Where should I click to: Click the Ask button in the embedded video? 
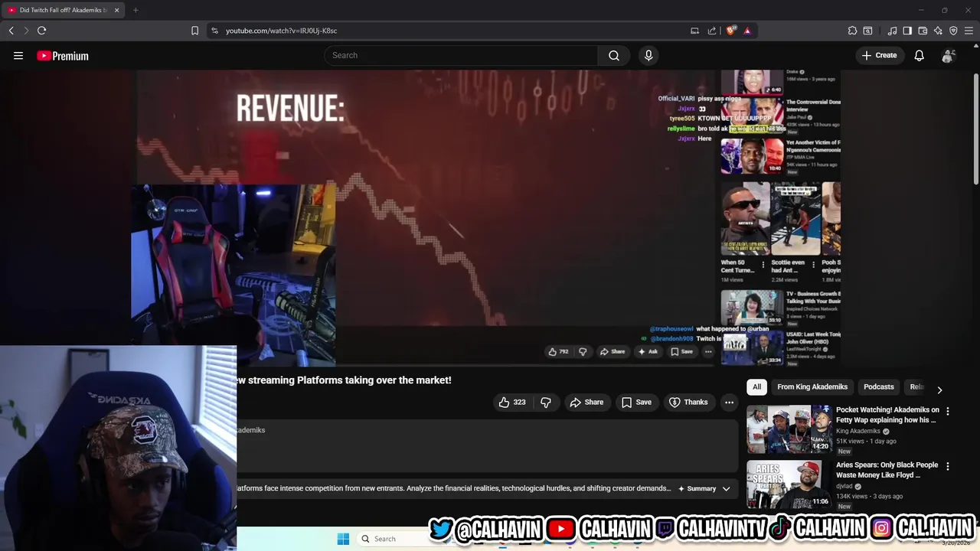648,352
